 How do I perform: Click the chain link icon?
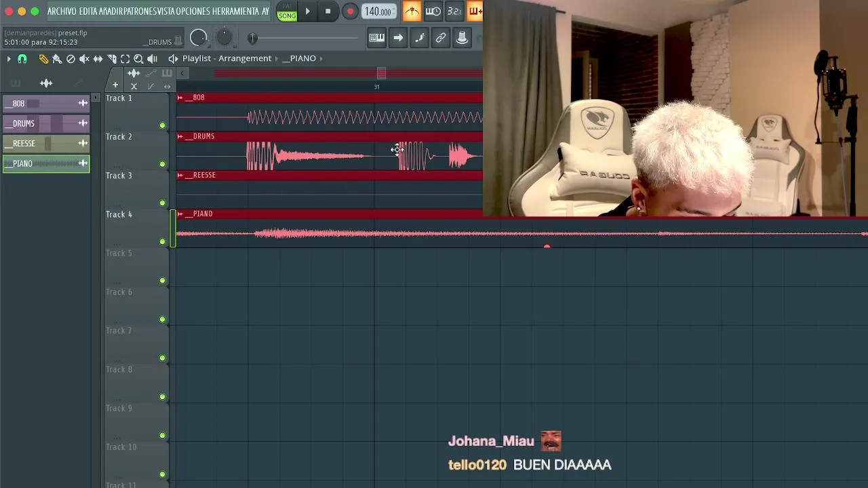click(x=441, y=38)
